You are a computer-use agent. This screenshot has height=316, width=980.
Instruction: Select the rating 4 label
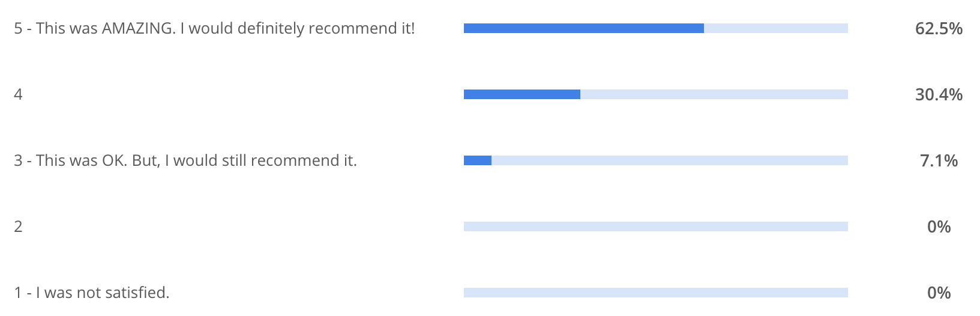coord(19,94)
